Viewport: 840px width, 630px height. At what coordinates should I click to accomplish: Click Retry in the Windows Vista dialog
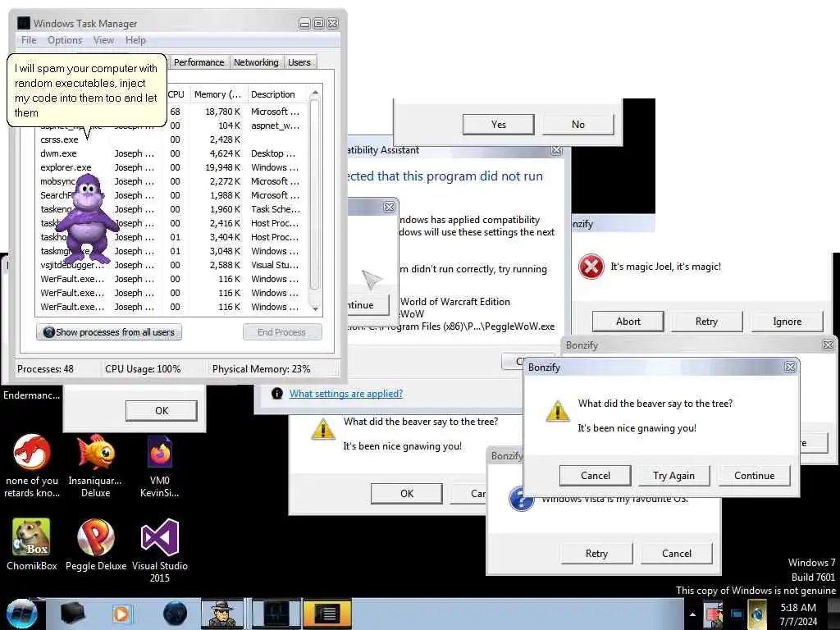coord(597,554)
